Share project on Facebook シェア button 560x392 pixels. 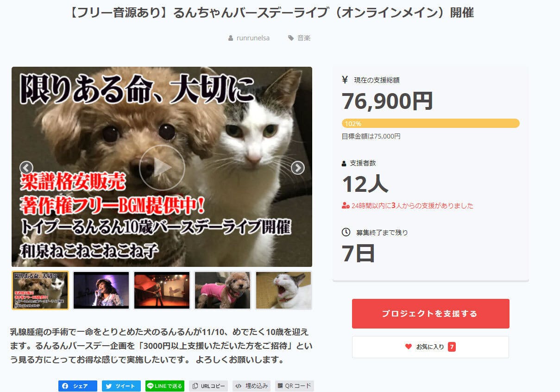coord(78,386)
